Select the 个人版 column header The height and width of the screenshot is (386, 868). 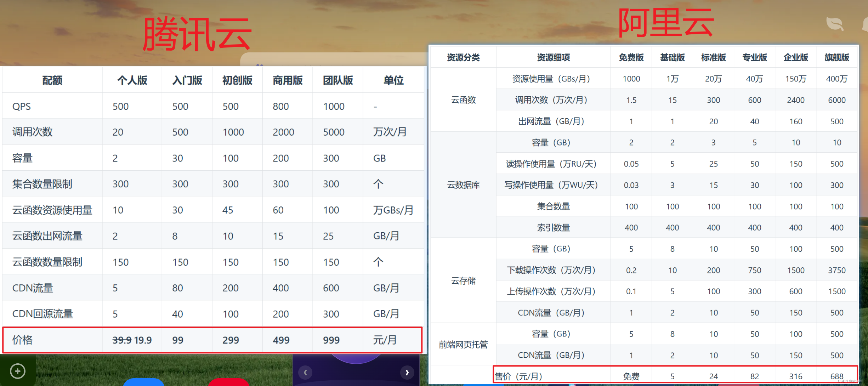coord(132,80)
